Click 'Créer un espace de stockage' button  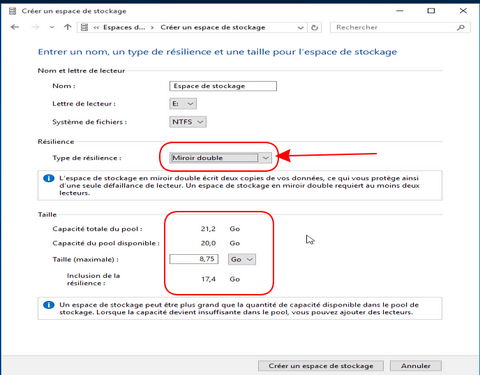click(x=321, y=366)
